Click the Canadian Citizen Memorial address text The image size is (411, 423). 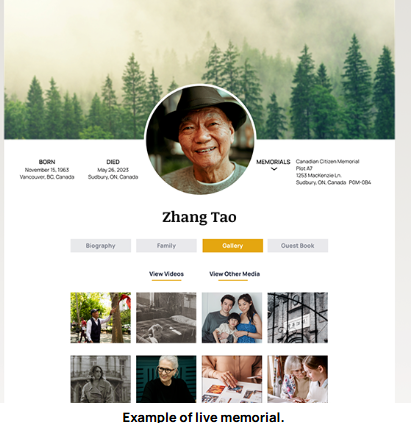[333, 172]
